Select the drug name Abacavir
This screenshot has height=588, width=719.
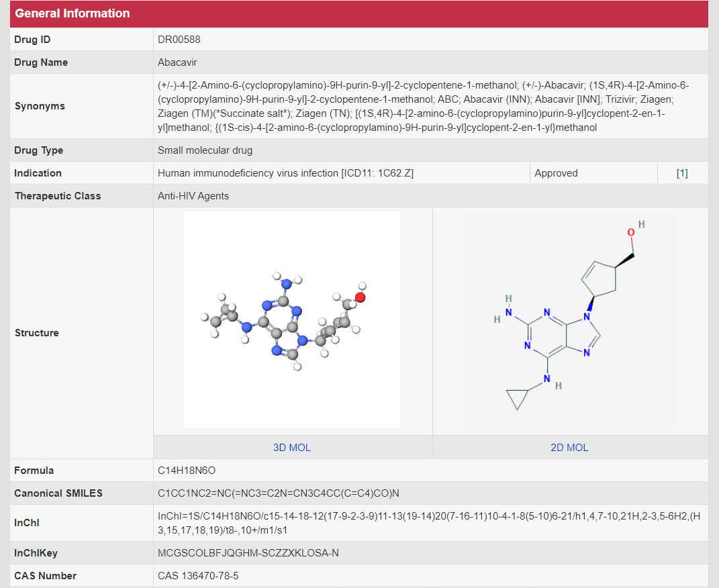(x=177, y=62)
